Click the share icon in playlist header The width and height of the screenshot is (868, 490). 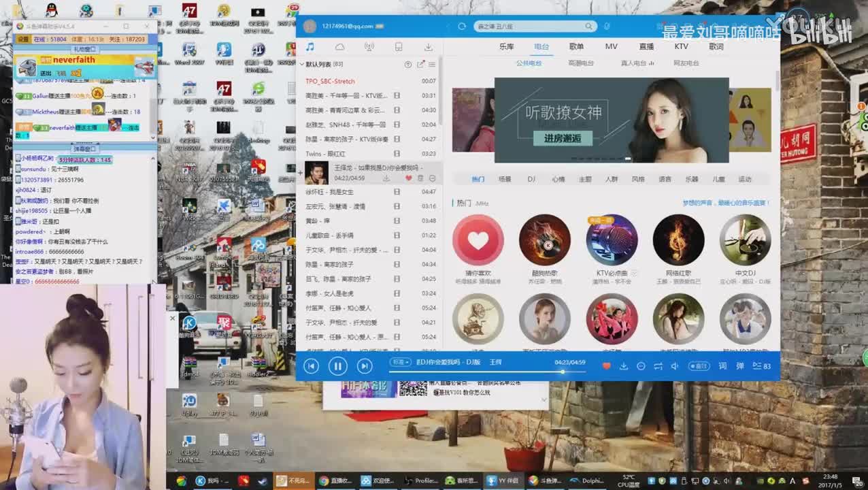[x=420, y=65]
